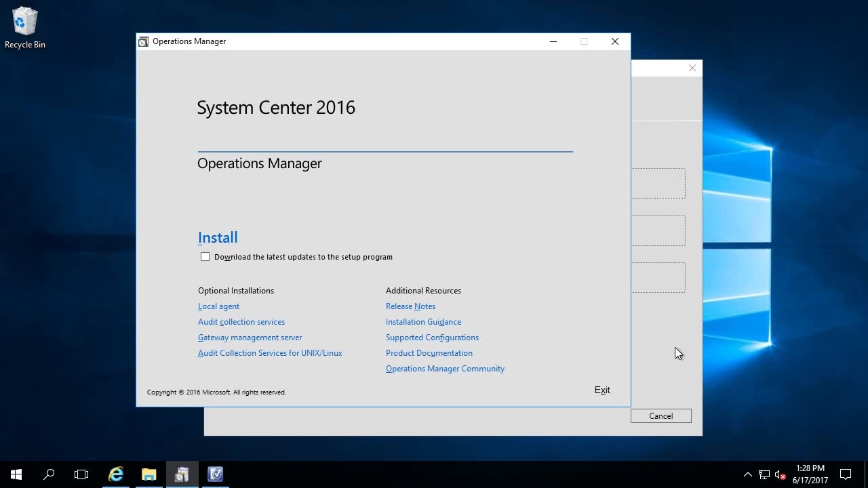868x488 pixels.
Task: Open File Explorer from taskbar
Action: click(149, 474)
